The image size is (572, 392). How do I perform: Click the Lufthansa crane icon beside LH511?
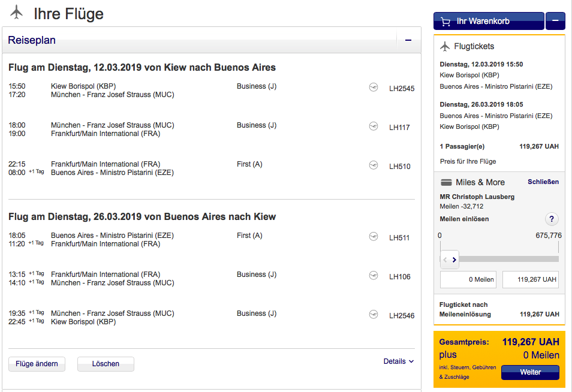[x=374, y=237]
